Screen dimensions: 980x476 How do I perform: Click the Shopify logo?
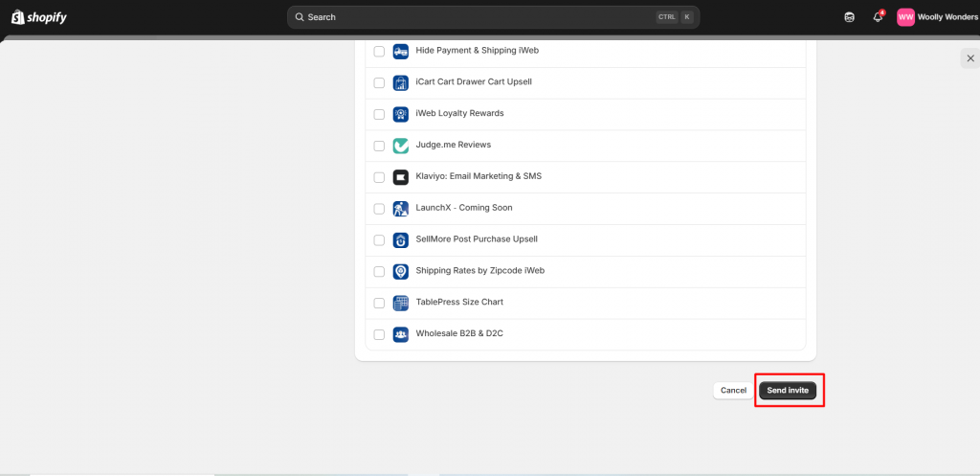click(x=38, y=17)
